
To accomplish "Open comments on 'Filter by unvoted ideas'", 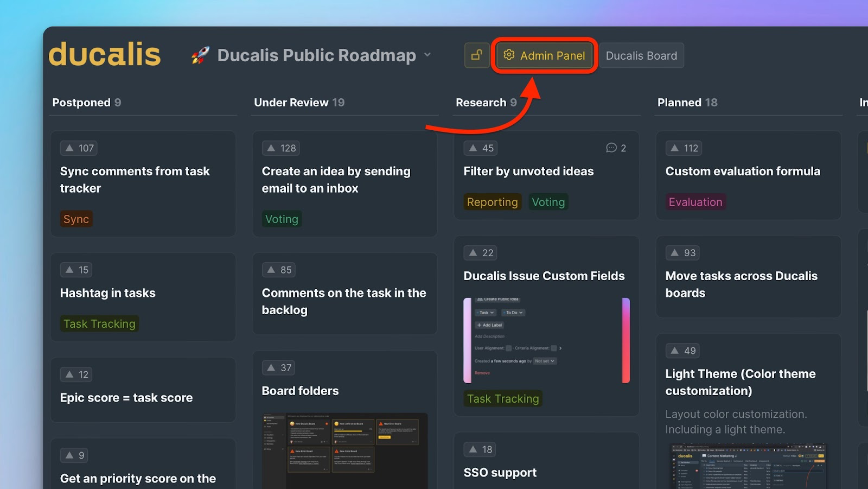I will pos(616,148).
